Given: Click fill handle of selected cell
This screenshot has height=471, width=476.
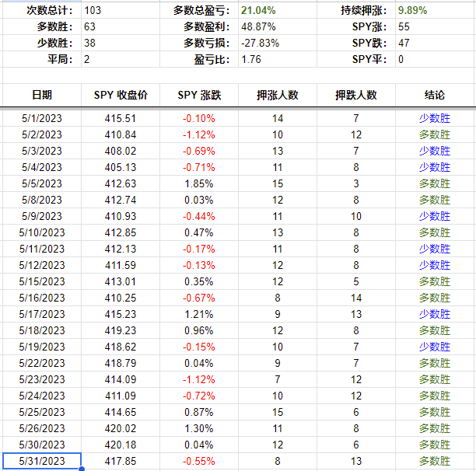Looking at the screenshot, I should click(82, 469).
